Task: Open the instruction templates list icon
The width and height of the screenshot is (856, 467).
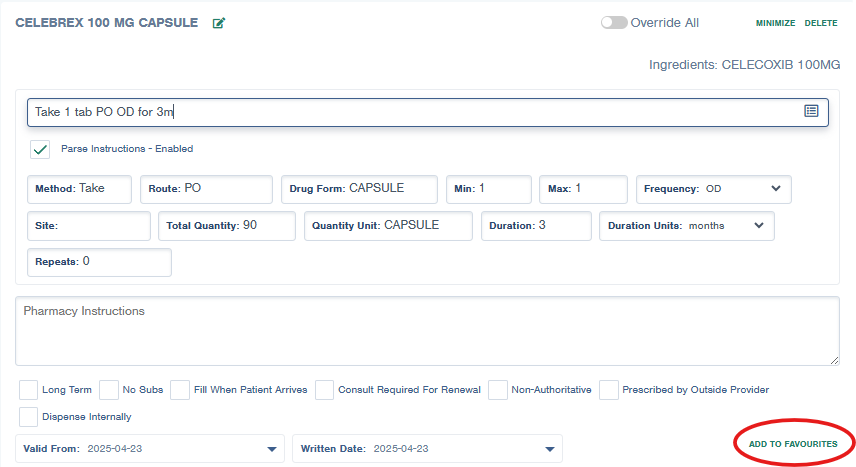Action: [811, 111]
